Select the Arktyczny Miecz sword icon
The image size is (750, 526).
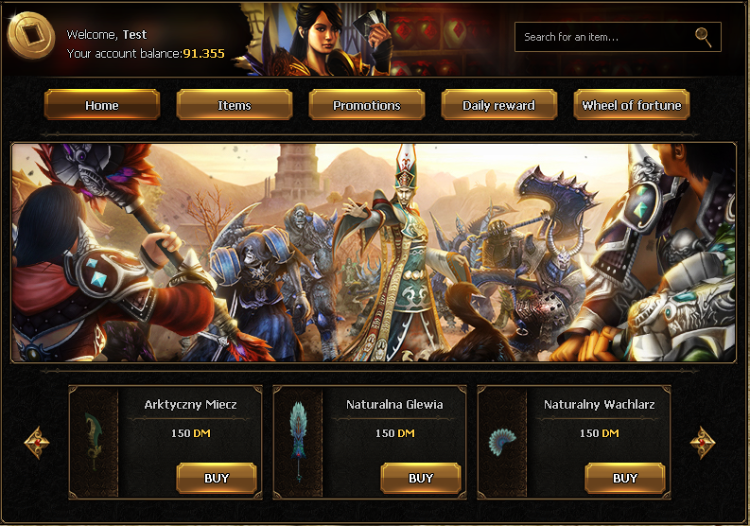point(94,440)
